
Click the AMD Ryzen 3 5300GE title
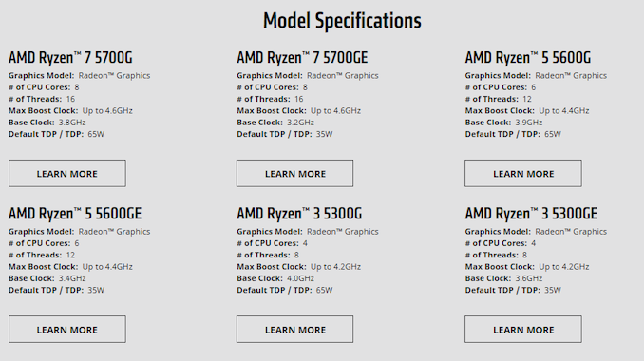(531, 214)
